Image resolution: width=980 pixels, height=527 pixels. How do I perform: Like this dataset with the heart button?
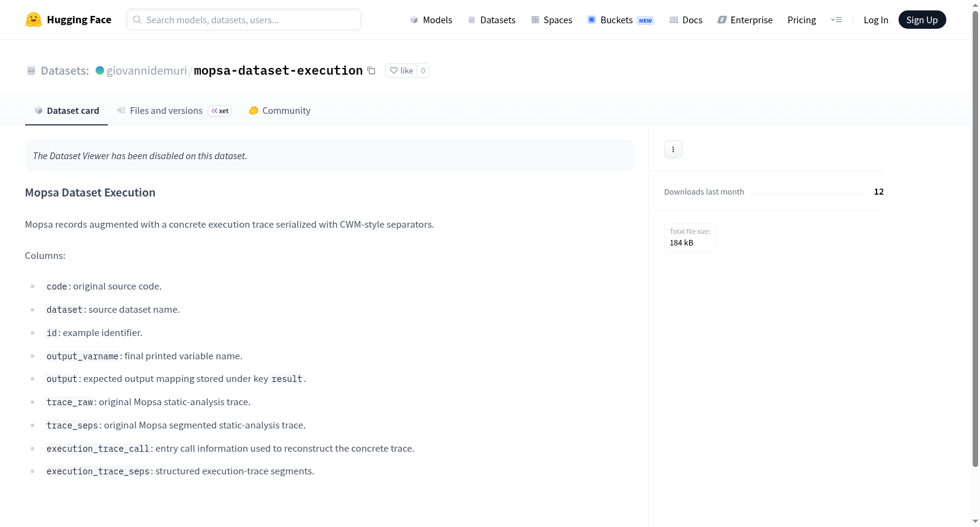[x=402, y=70]
